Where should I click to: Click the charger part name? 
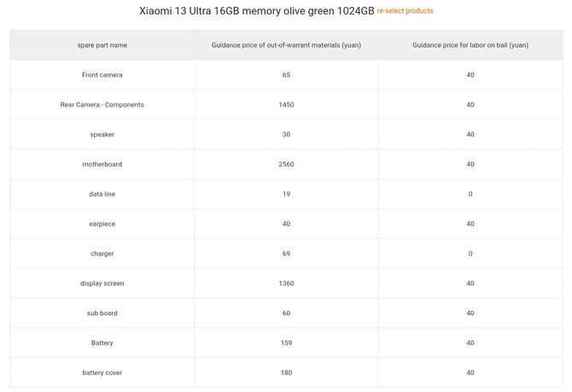102,254
